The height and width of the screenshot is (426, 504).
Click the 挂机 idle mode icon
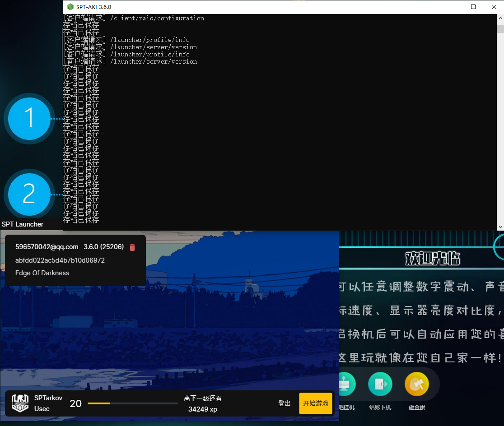[x=347, y=384]
